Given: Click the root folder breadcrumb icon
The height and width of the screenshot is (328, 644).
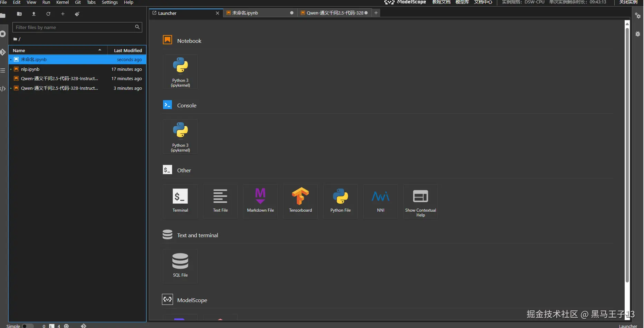Looking at the screenshot, I should 15,39.
